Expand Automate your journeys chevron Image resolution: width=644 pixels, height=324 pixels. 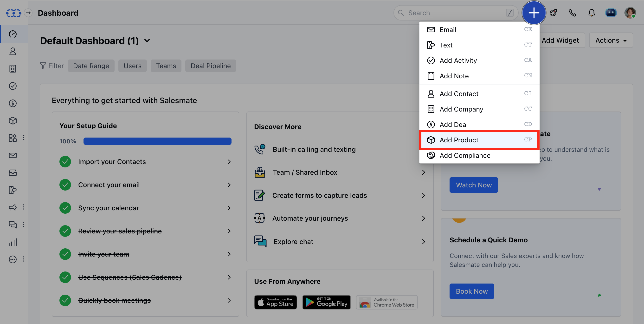click(424, 218)
